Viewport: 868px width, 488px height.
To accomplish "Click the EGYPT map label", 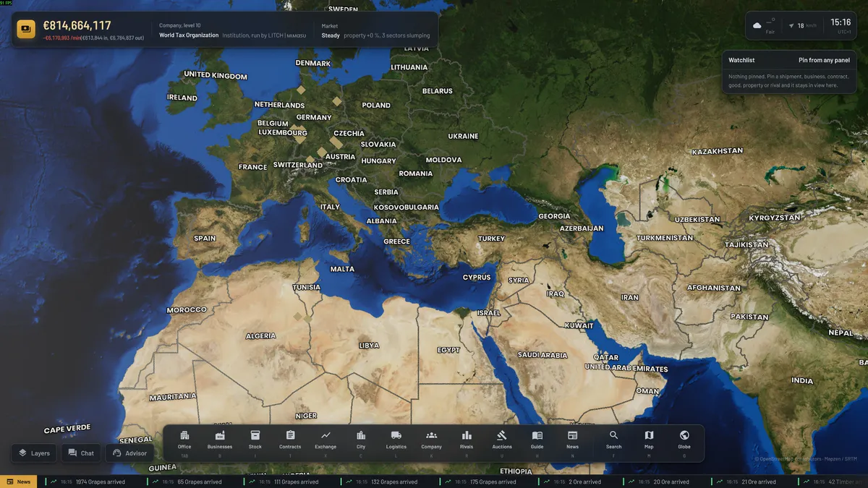I will pyautogui.click(x=448, y=350).
